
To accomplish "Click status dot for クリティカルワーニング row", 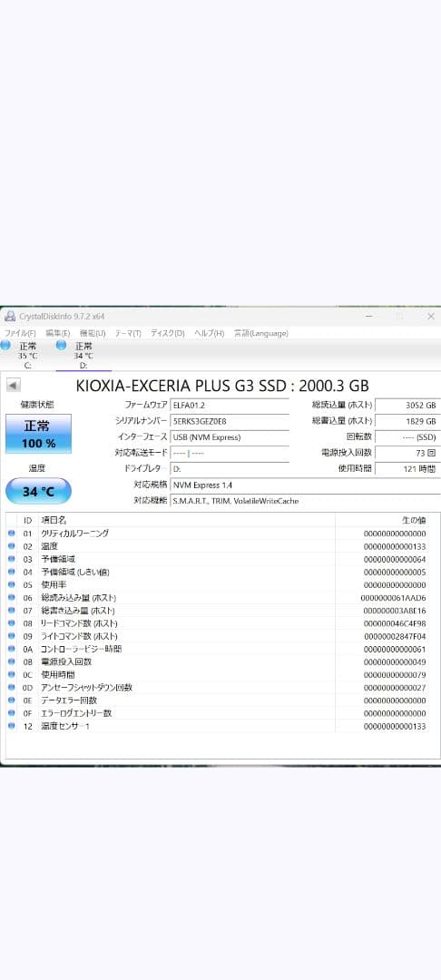I will [x=11, y=534].
